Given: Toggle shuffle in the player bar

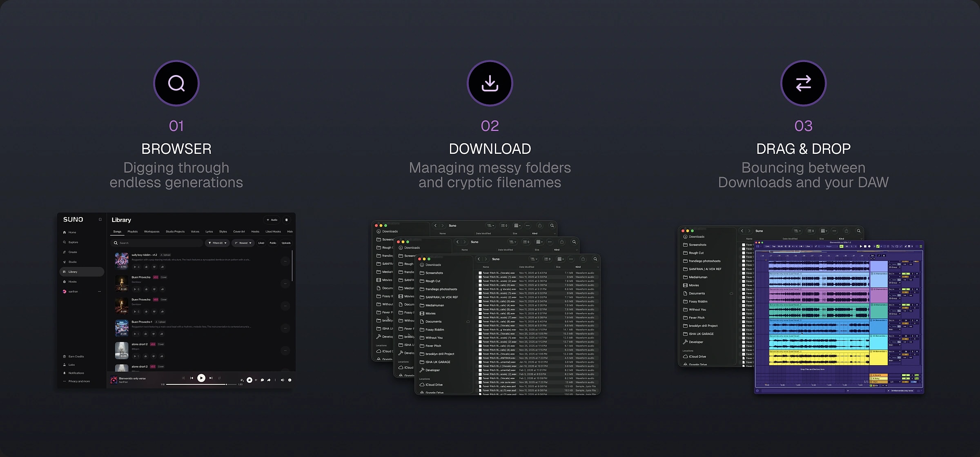Looking at the screenshot, I should pos(183,378).
